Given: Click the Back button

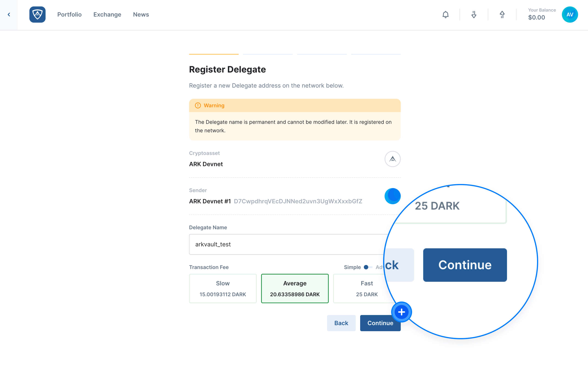Looking at the screenshot, I should (x=341, y=323).
